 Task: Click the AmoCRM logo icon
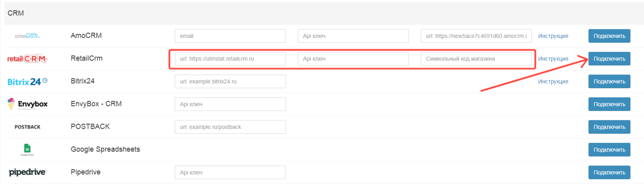pyautogui.click(x=27, y=36)
